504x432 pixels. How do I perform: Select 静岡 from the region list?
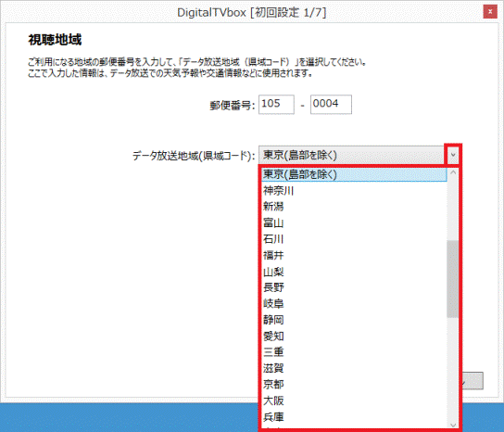click(x=354, y=320)
